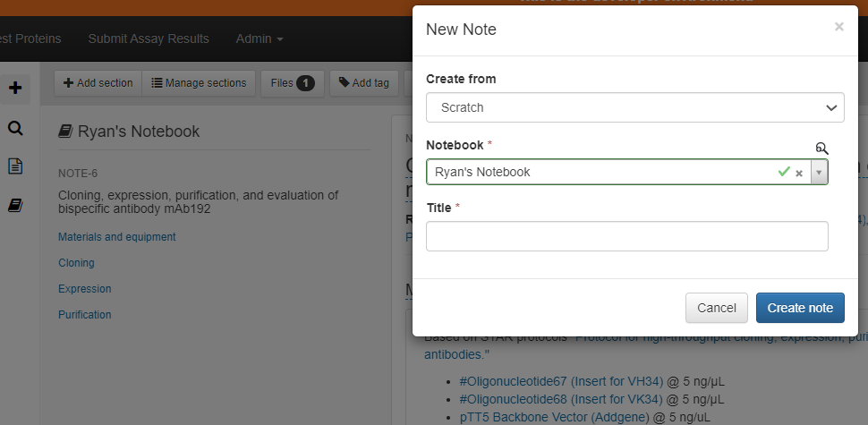Clear the selected notebook with x icon
The width and height of the screenshot is (868, 425).
(799, 173)
